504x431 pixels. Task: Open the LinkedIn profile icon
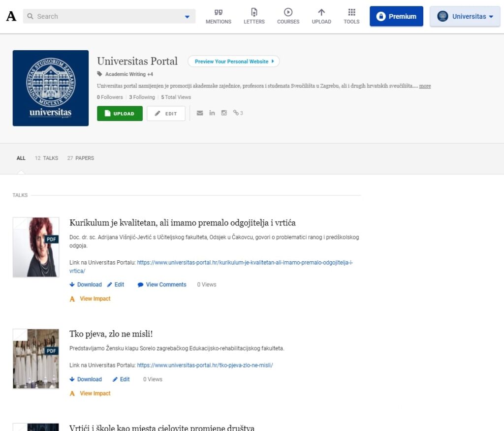click(x=212, y=113)
